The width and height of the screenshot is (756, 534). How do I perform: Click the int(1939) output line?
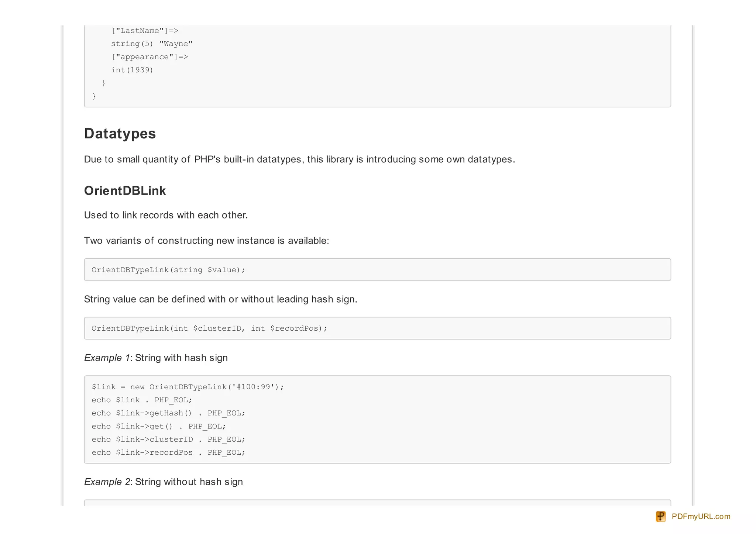pyautogui.click(x=132, y=70)
